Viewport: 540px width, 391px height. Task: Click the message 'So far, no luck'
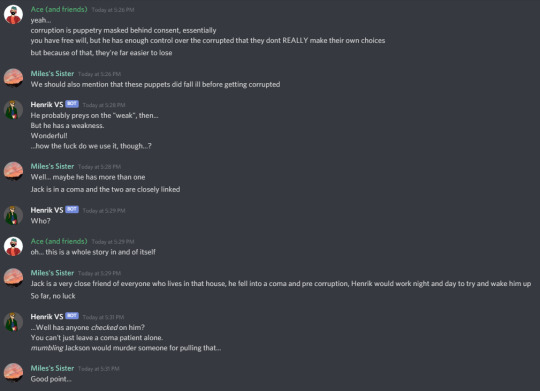pyautogui.click(x=53, y=296)
